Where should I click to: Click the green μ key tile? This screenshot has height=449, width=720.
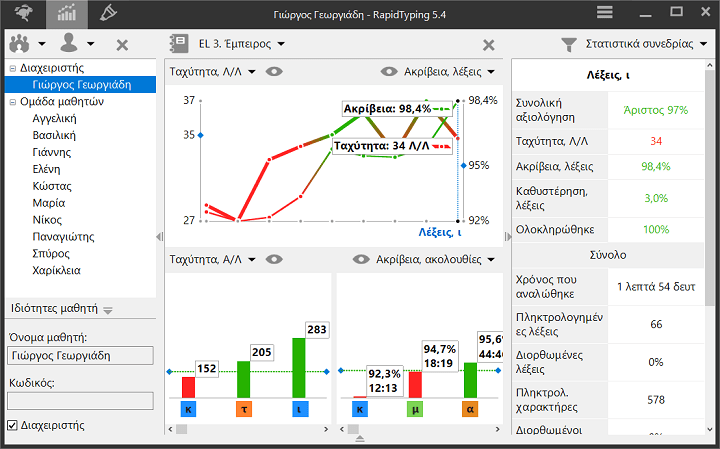tap(415, 409)
